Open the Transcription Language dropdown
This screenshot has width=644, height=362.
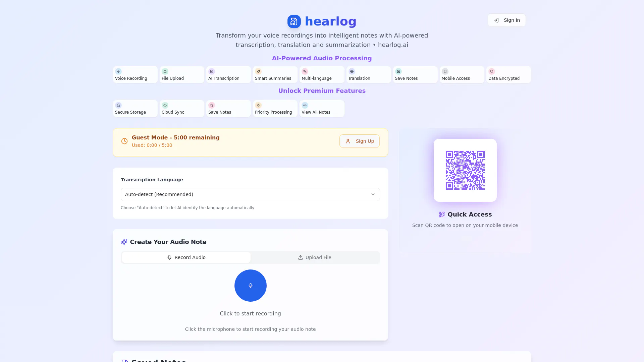250,194
